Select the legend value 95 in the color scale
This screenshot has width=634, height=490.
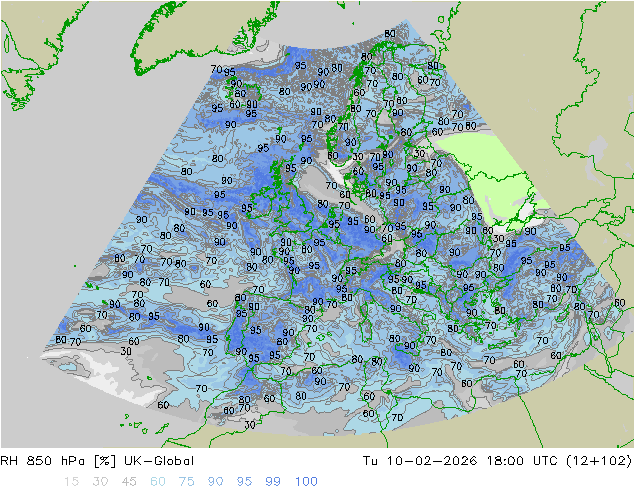pos(244,482)
